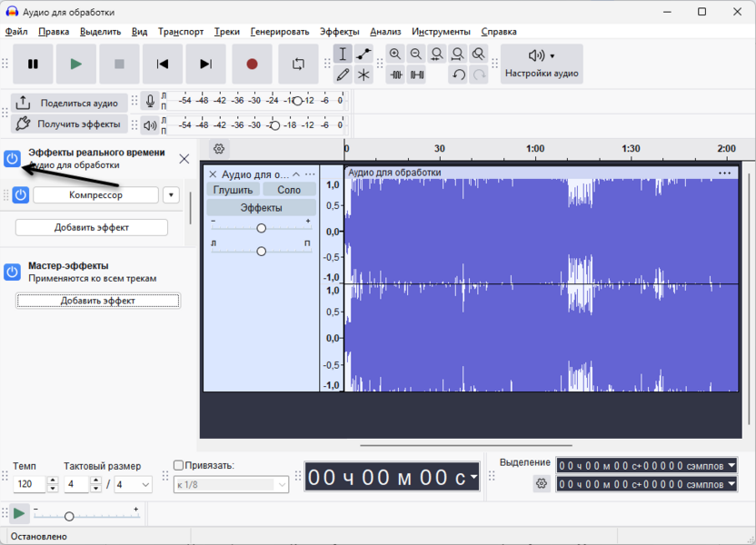Image resolution: width=756 pixels, height=545 pixels.
Task: Start recording with the red Record button
Action: tap(252, 64)
